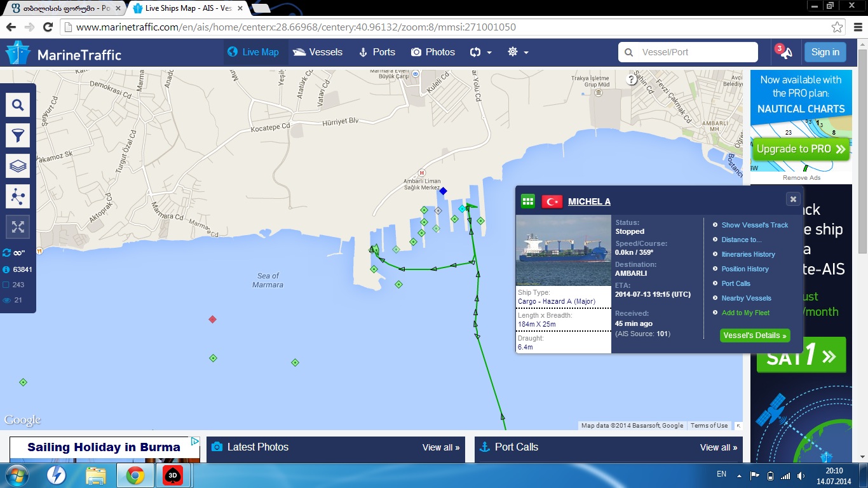Click the AdChoices icon on Burma ad
868x488 pixels.
click(196, 441)
